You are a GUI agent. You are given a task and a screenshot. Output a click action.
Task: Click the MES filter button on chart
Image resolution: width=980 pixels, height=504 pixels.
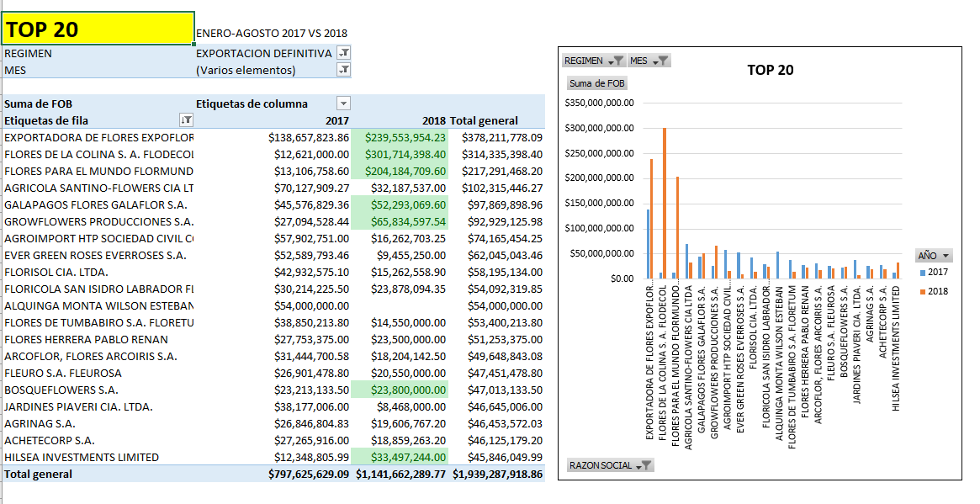[649, 61]
